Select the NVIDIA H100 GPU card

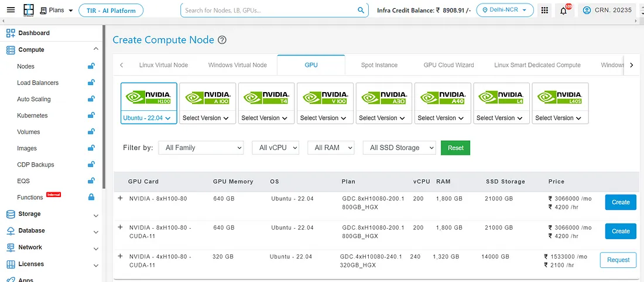(149, 97)
